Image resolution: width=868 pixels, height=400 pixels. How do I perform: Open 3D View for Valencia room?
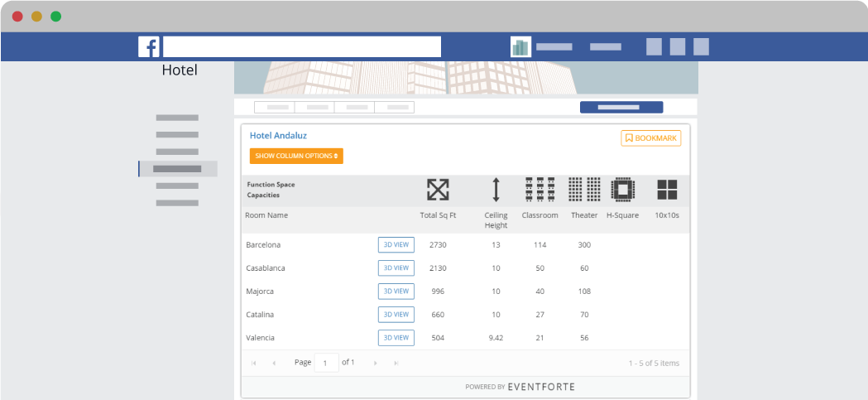[396, 337]
